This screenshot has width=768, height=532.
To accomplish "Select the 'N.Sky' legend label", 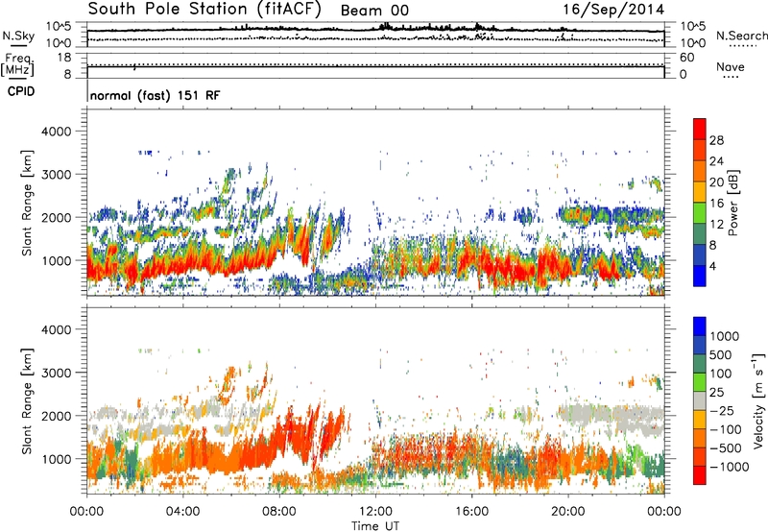I will 18,36.
